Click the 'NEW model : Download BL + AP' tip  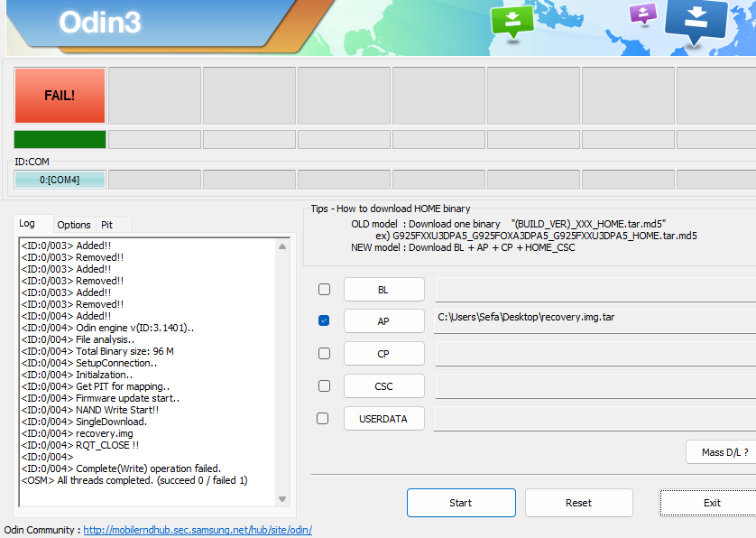(463, 247)
